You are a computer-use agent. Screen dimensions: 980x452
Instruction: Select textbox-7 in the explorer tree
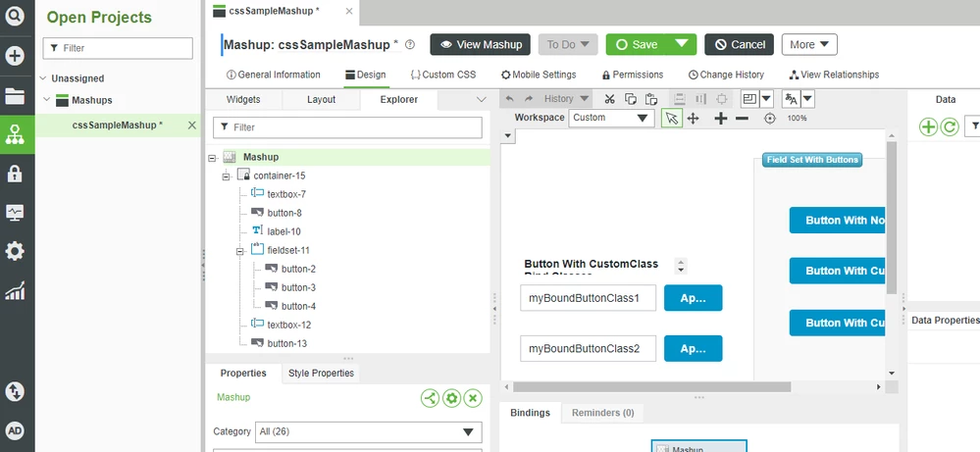point(286,194)
